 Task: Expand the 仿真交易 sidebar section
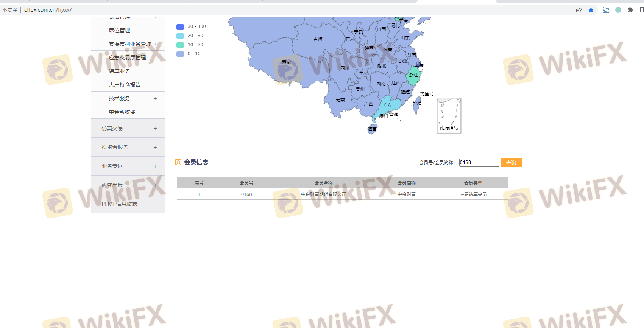(155, 129)
